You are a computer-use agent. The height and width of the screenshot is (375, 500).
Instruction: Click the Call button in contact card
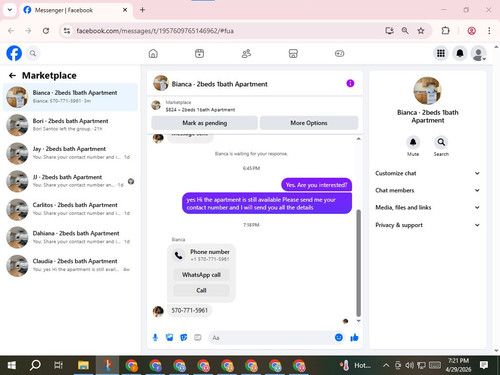(201, 290)
